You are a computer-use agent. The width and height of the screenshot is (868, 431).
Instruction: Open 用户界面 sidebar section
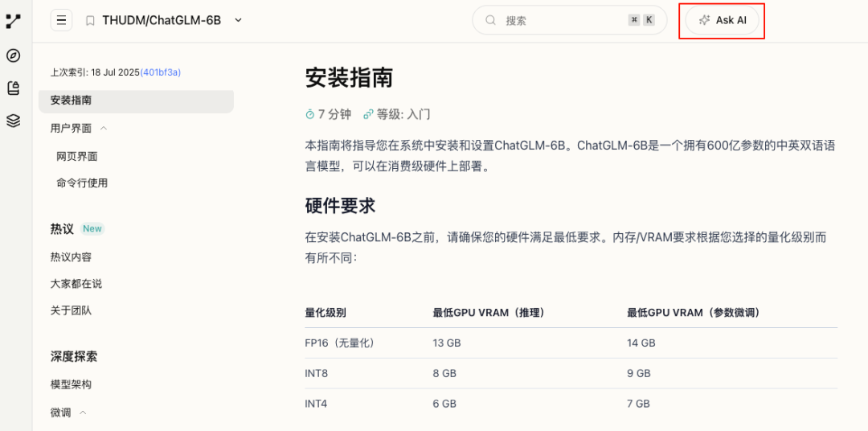(x=71, y=129)
